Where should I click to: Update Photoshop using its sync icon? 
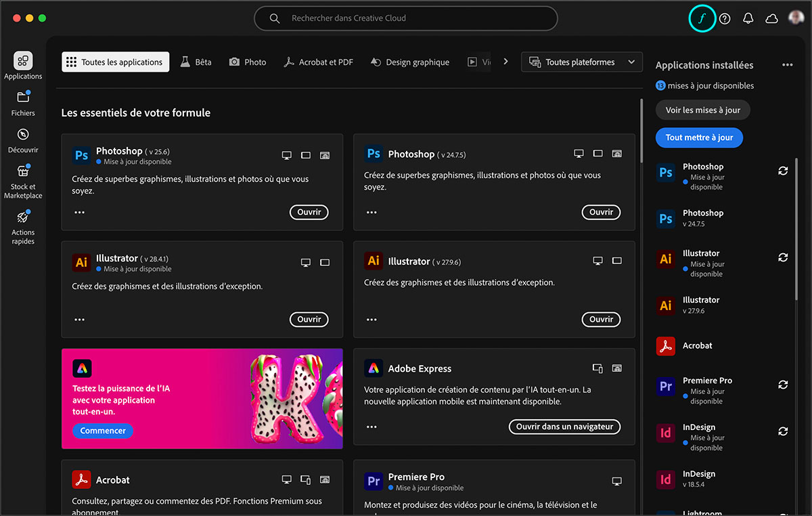[x=783, y=171]
